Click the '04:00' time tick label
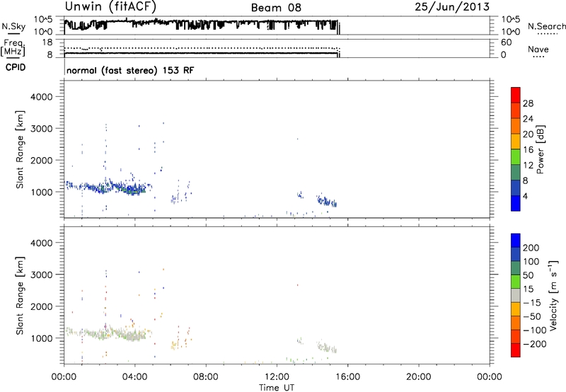This screenshot has height=392, width=566. [x=135, y=377]
